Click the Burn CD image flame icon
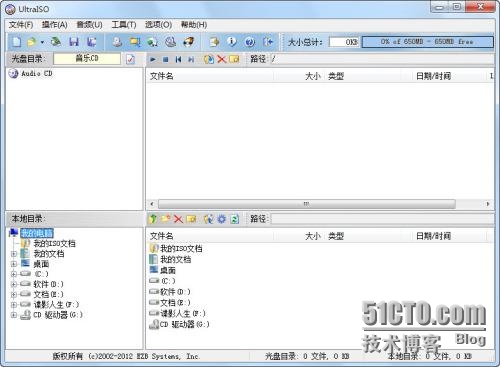Image resolution: width=500 pixels, height=367 pixels. pos(189,42)
